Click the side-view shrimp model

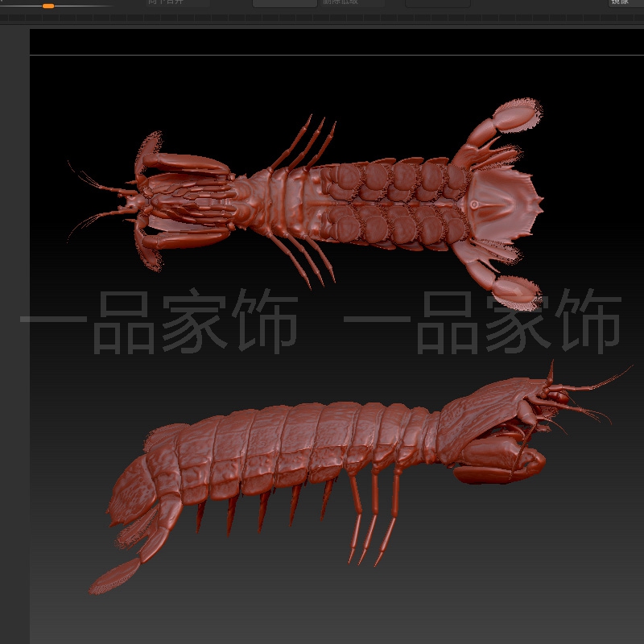coord(322,459)
